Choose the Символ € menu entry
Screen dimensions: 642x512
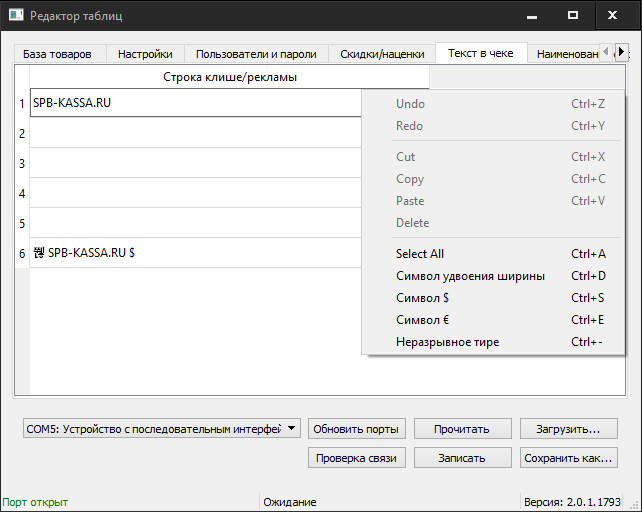point(493,320)
